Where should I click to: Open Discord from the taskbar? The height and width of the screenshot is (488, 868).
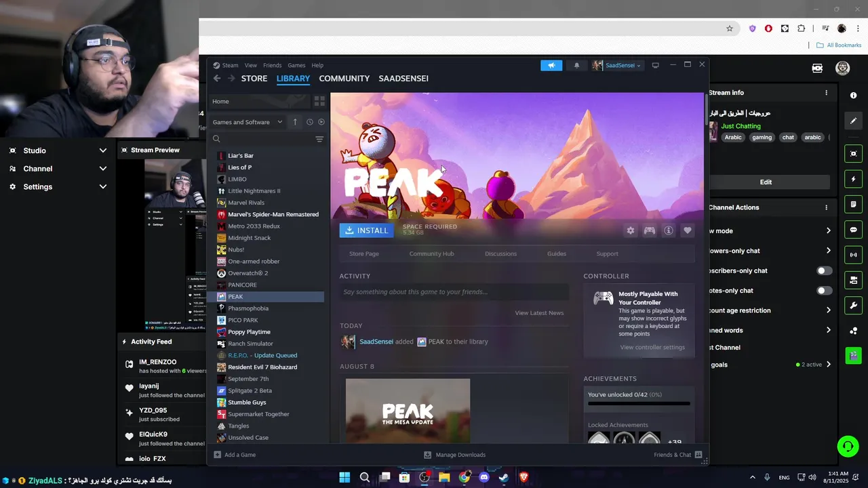click(484, 477)
